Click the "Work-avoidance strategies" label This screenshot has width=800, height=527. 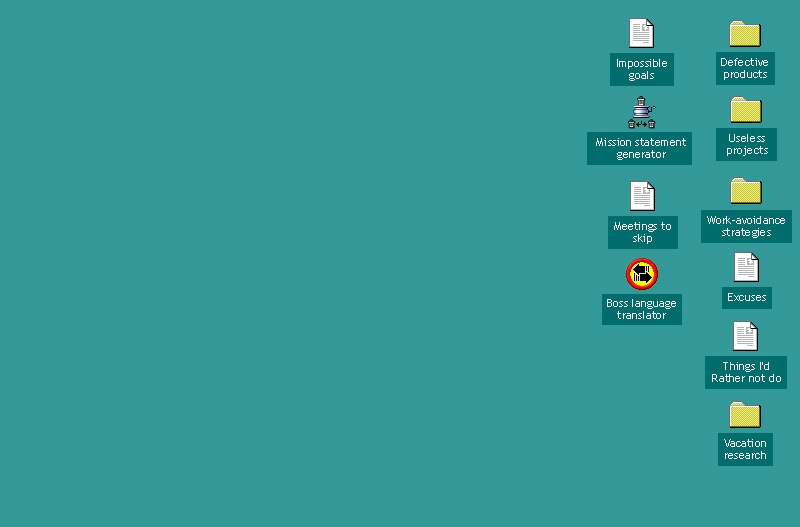coord(746,226)
